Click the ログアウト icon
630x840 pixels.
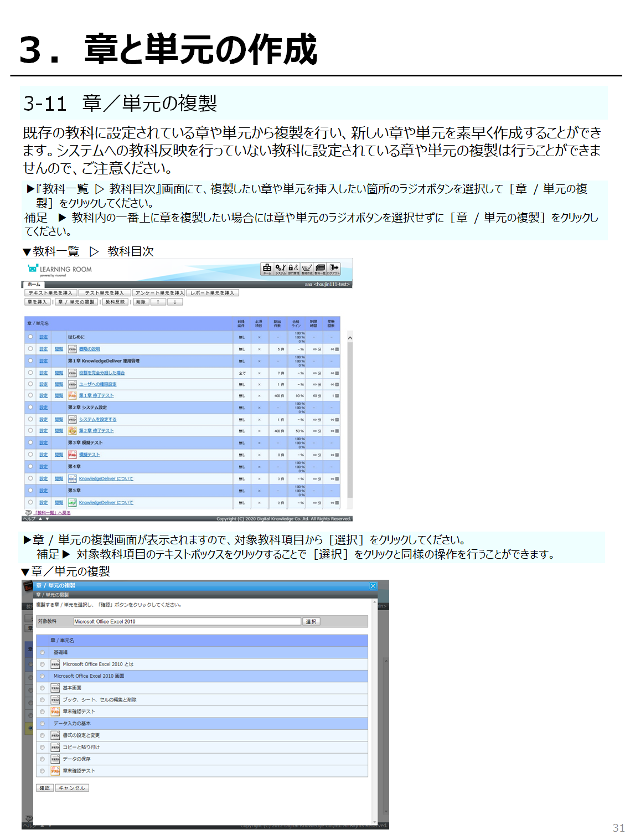333,269
